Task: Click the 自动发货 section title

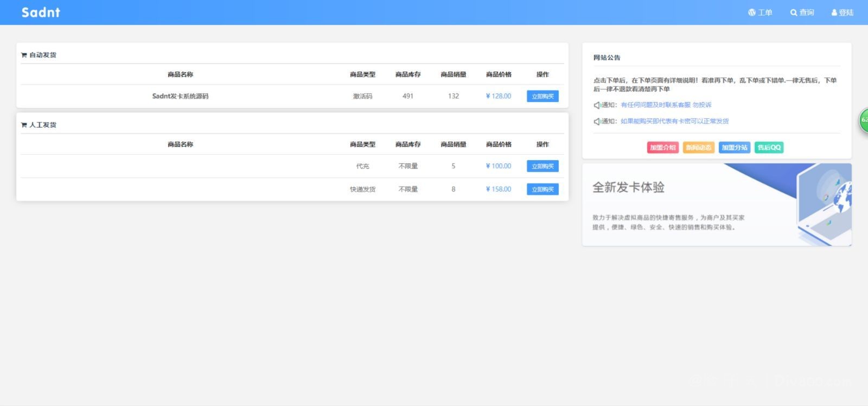Action: tap(43, 55)
